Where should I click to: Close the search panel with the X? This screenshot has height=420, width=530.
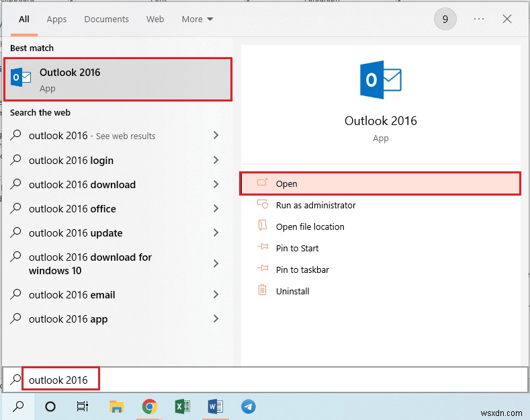click(x=507, y=19)
